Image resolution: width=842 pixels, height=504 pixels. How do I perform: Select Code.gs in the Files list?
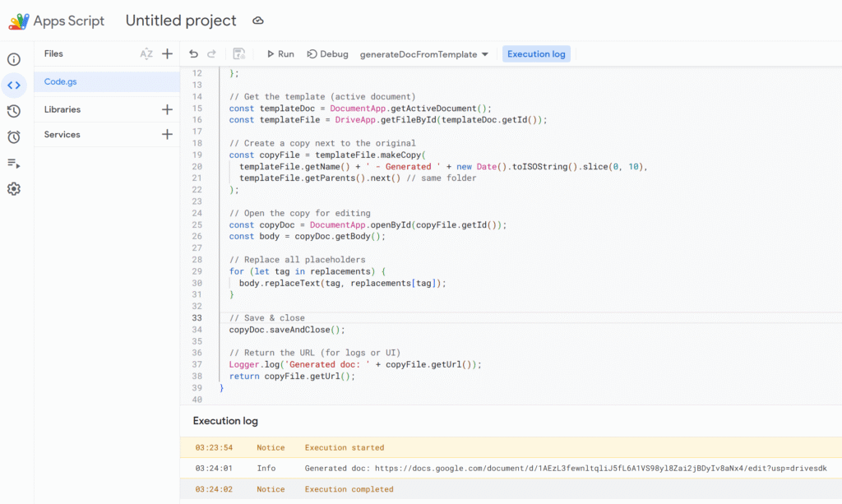[x=61, y=82]
